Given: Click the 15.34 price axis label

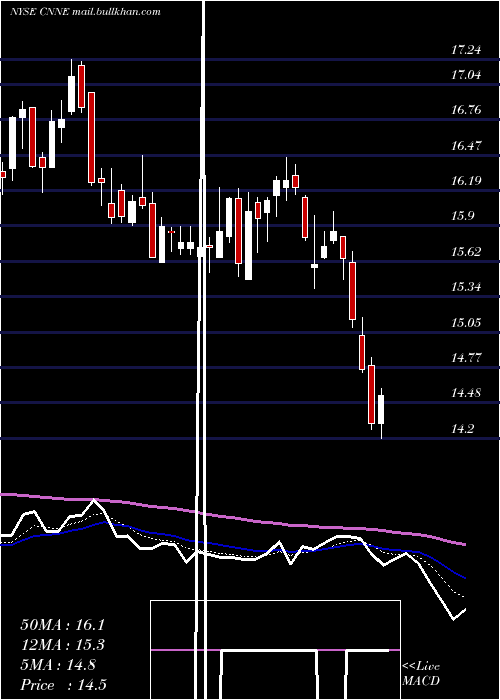Looking at the screenshot, I should (x=466, y=287).
